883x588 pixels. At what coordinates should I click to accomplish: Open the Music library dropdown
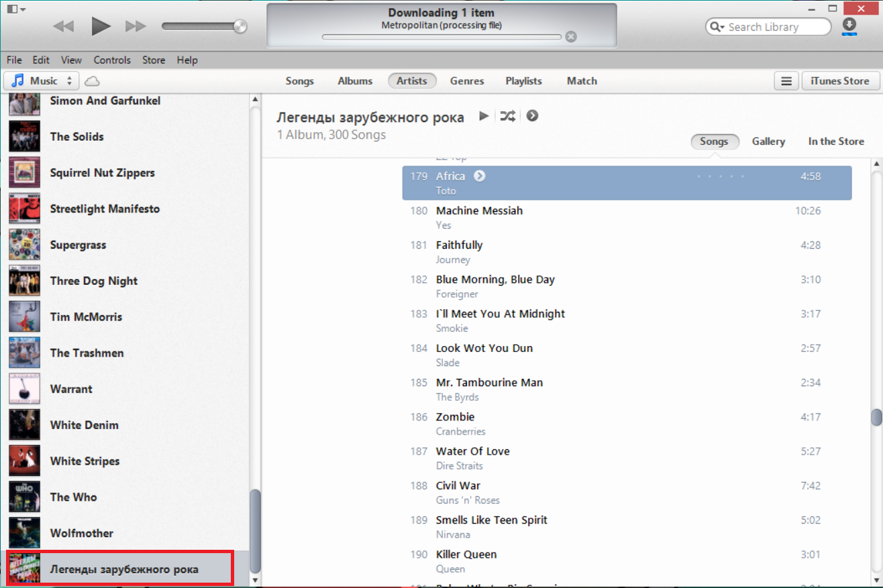coord(42,81)
